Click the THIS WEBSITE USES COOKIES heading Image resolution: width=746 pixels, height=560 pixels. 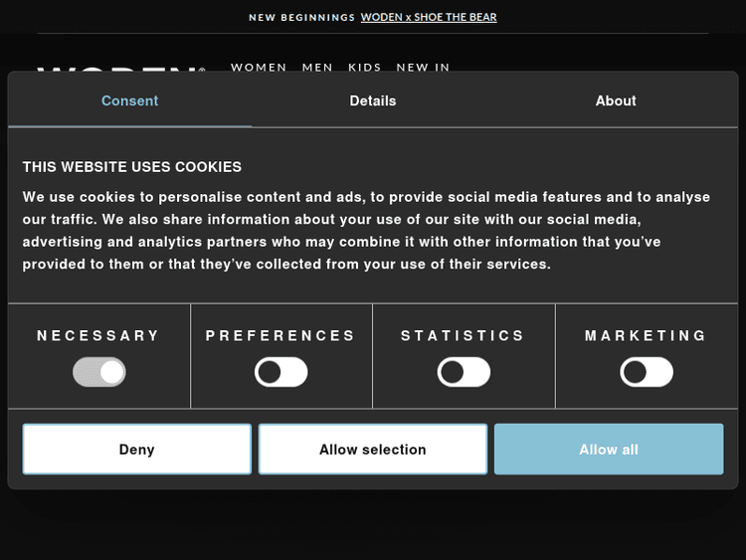(132, 167)
